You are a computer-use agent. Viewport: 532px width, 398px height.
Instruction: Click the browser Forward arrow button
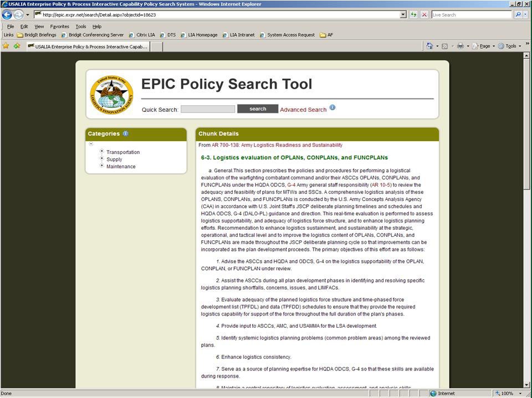[18, 14]
